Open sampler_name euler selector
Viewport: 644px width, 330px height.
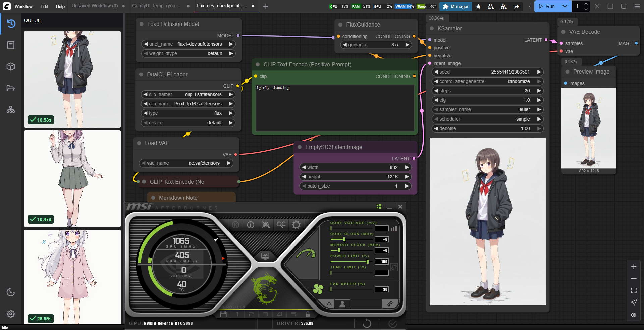tap(487, 109)
